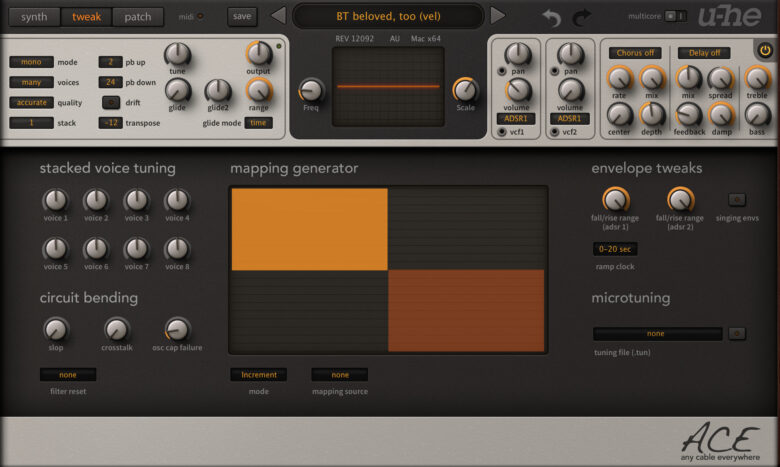Image resolution: width=780 pixels, height=467 pixels.
Task: Click the osc cap failure knob
Action: 177,329
